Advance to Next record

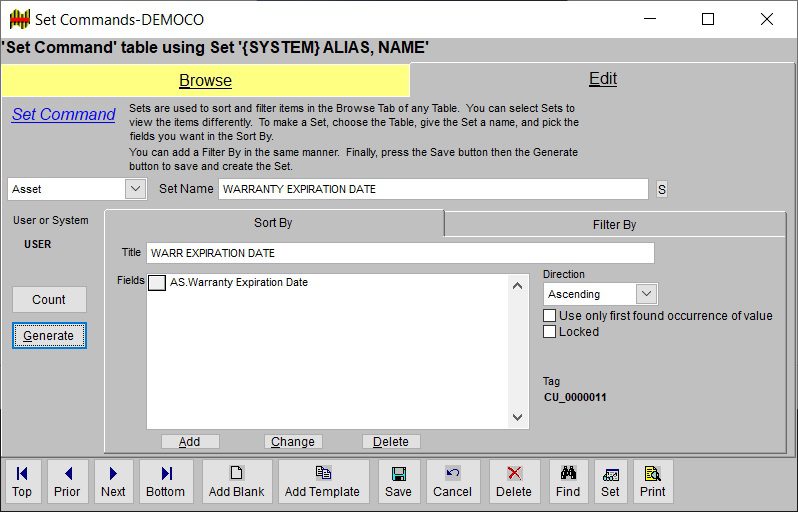(x=113, y=481)
